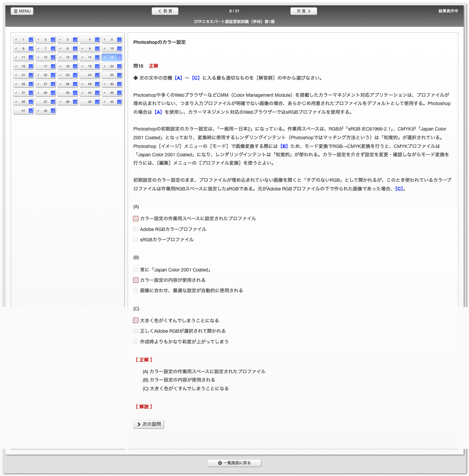The height and width of the screenshot is (476, 469).
Task: Open the MENU hamburger button
Action: coord(22,11)
